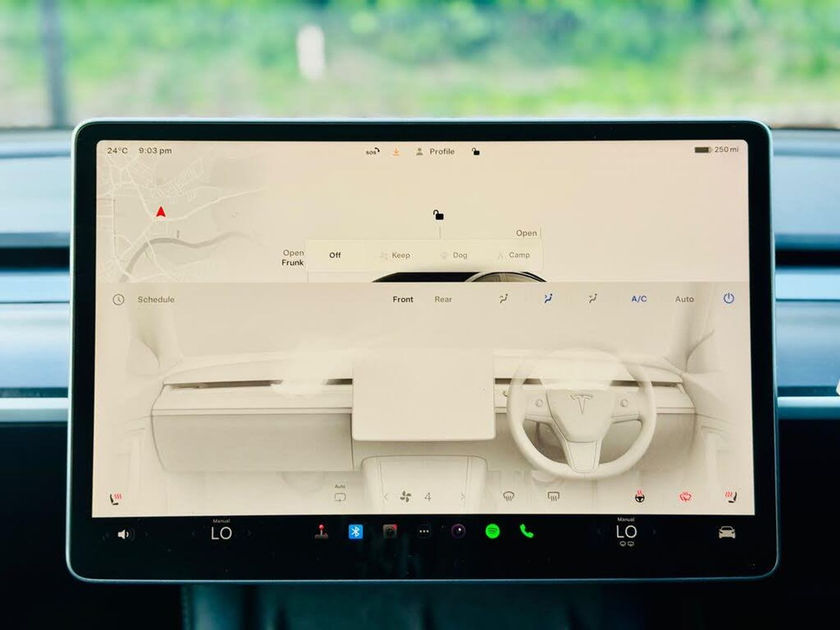Tap the orange software download arrow icon
The image size is (840, 630).
(396, 152)
